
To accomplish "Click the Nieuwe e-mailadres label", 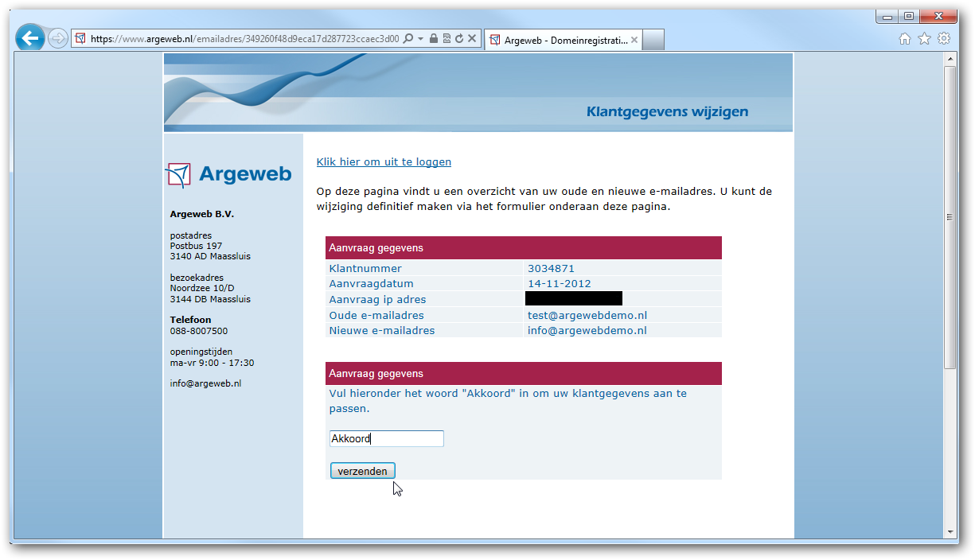I will pyautogui.click(x=382, y=330).
